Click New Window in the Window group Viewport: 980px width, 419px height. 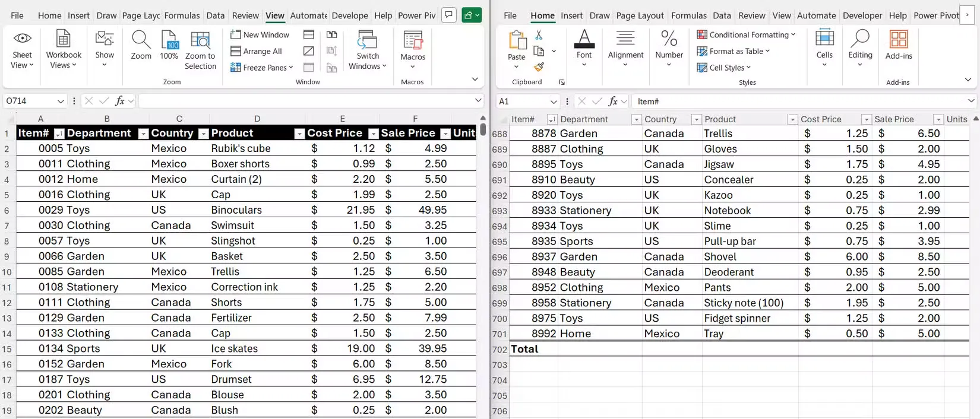(x=260, y=35)
